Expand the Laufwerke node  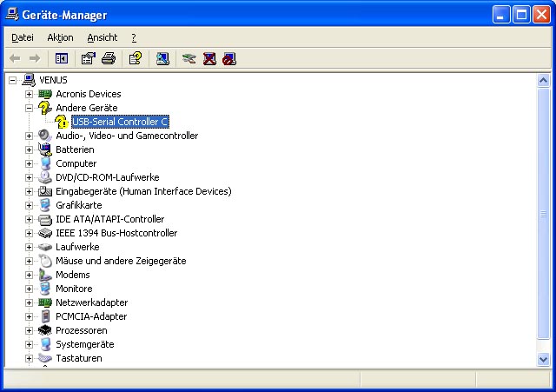pyautogui.click(x=29, y=247)
